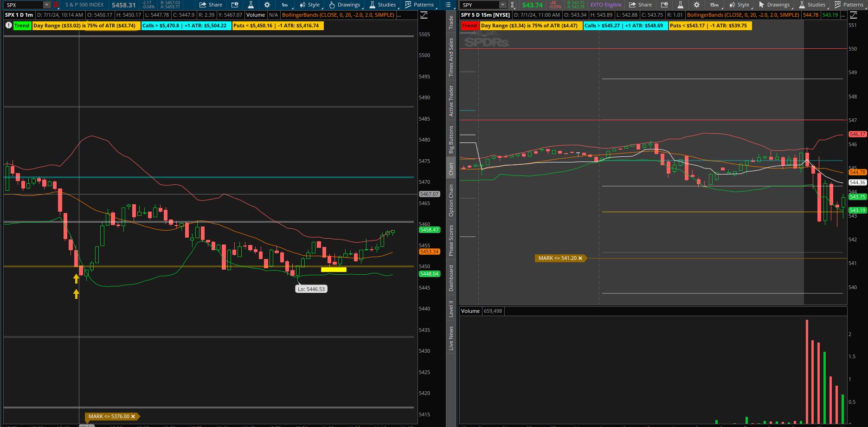
Task: Change the 15m timeframe on SPY chart
Action: [714, 5]
